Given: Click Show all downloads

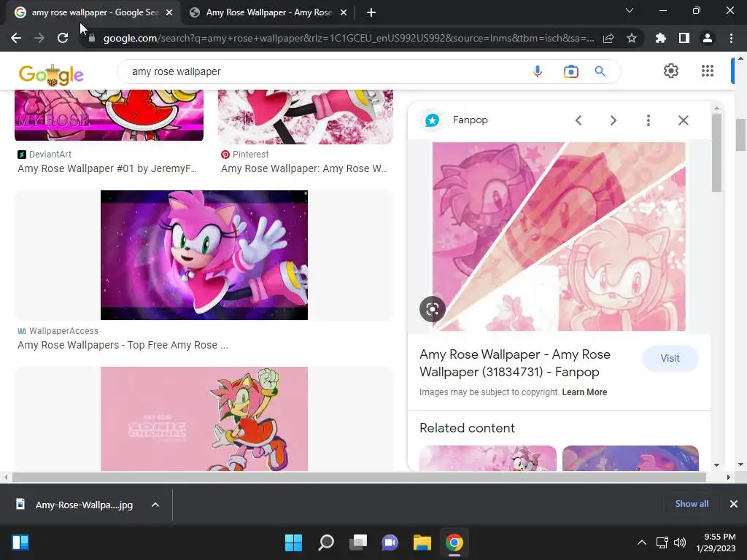Looking at the screenshot, I should coord(692,504).
